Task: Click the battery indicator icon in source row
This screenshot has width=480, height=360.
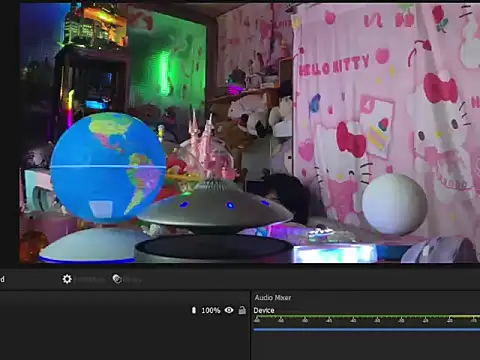Action: pyautogui.click(x=194, y=310)
